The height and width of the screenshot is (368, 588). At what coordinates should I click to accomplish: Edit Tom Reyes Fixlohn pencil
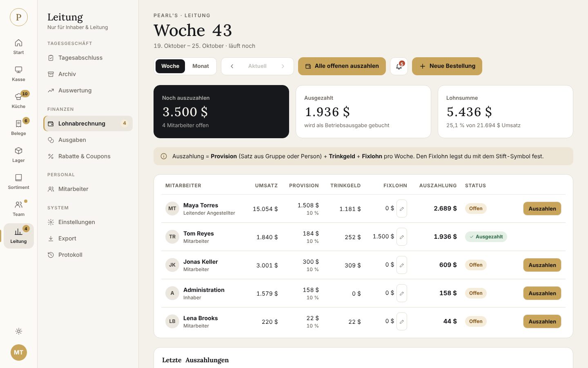(402, 237)
